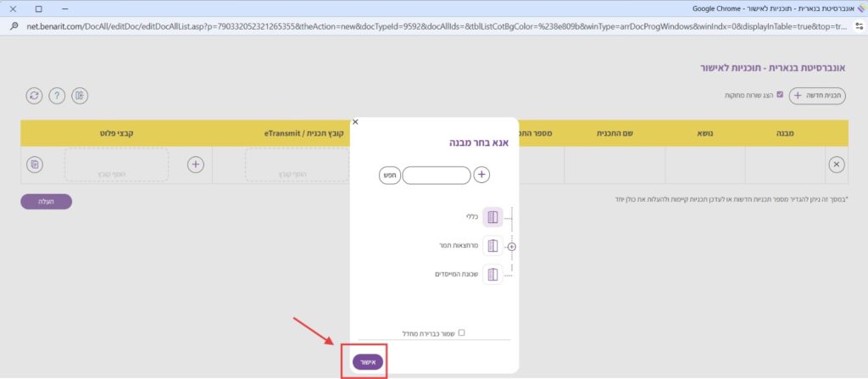Remove the table row with the X icon
Image resolution: width=868 pixels, height=379 pixels.
pyautogui.click(x=836, y=164)
